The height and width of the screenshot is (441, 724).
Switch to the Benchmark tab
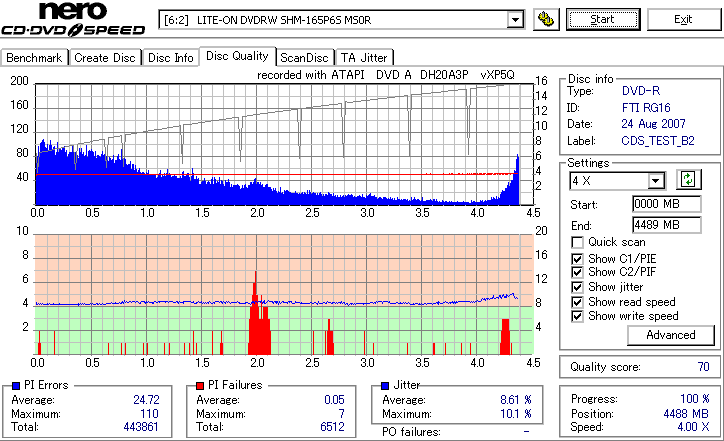[34, 58]
